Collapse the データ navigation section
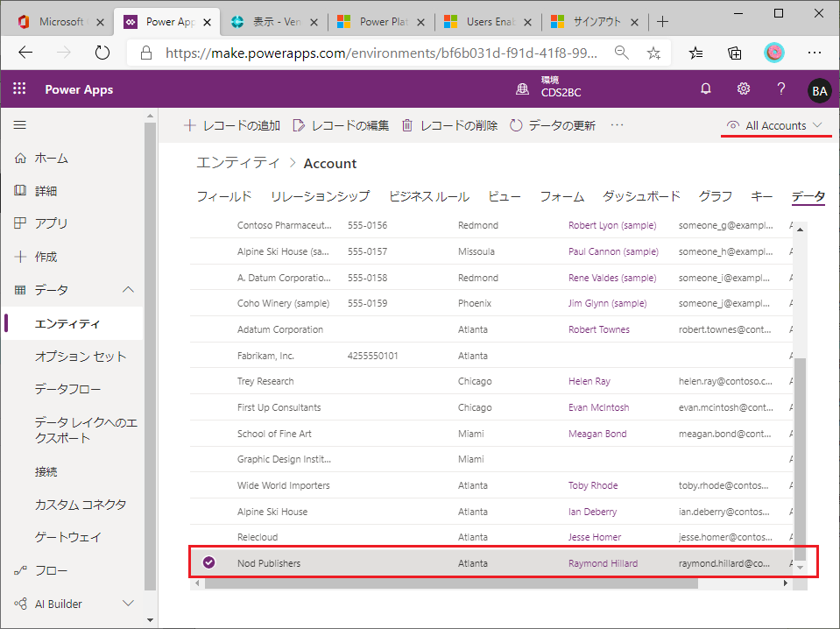 click(128, 290)
